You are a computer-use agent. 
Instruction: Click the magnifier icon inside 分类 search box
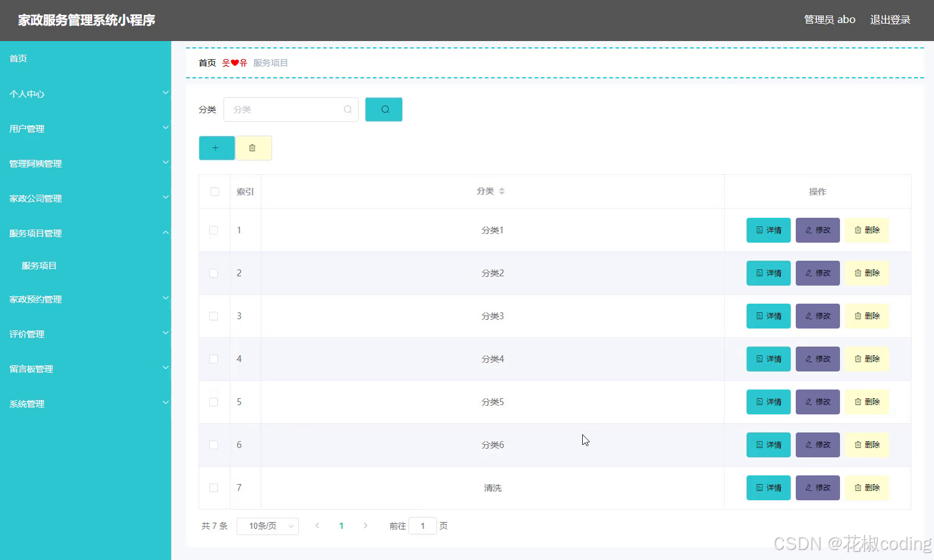pos(347,110)
